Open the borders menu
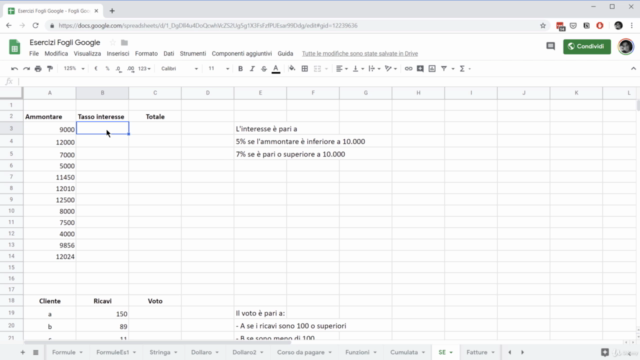This screenshot has width=640, height=360. coord(304,69)
